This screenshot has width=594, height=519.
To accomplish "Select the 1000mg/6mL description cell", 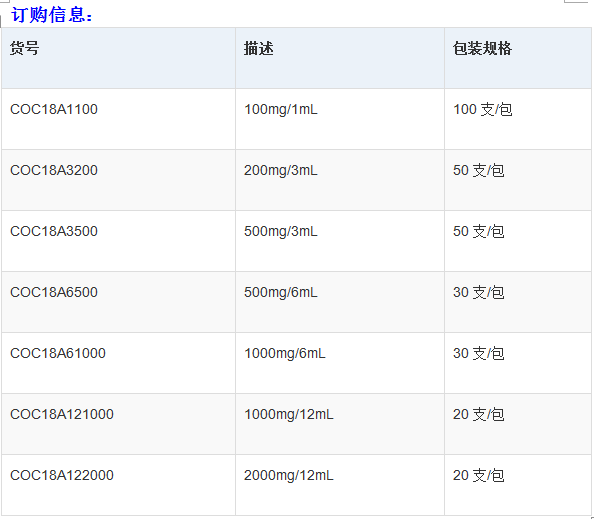I will (x=340, y=363).
